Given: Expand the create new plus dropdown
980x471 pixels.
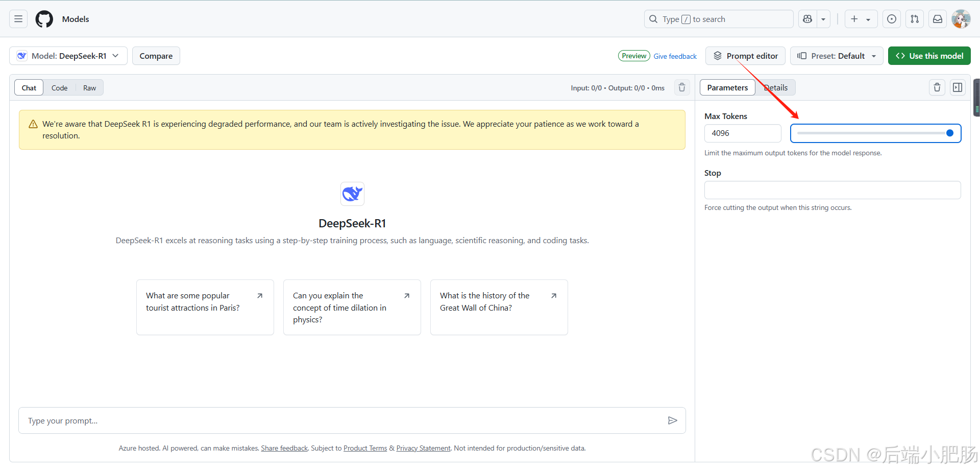Looking at the screenshot, I should pos(861,19).
